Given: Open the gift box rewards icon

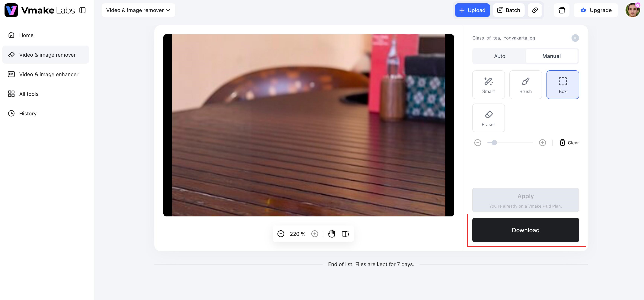Looking at the screenshot, I should [562, 10].
